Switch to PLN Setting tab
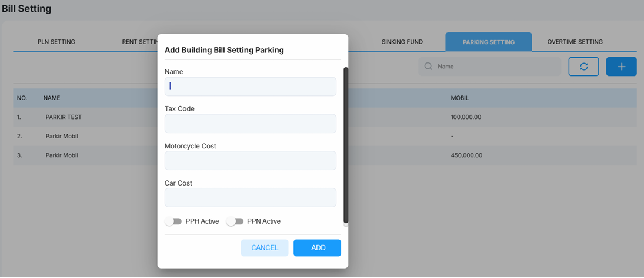This screenshot has width=644, height=278. coord(56,42)
